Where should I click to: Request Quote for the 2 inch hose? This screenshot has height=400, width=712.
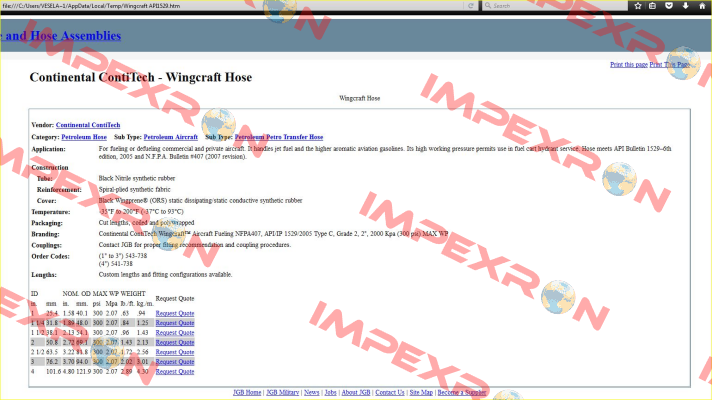(175, 342)
